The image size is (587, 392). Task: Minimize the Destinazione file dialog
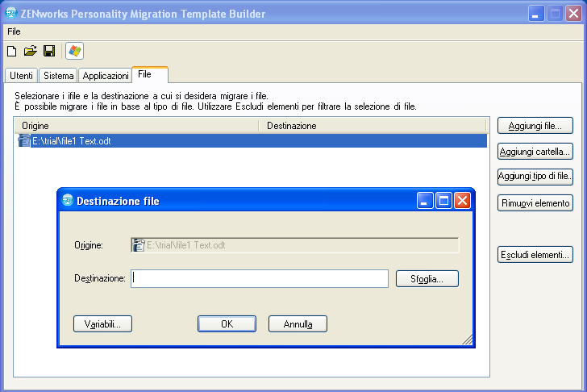[x=425, y=201]
